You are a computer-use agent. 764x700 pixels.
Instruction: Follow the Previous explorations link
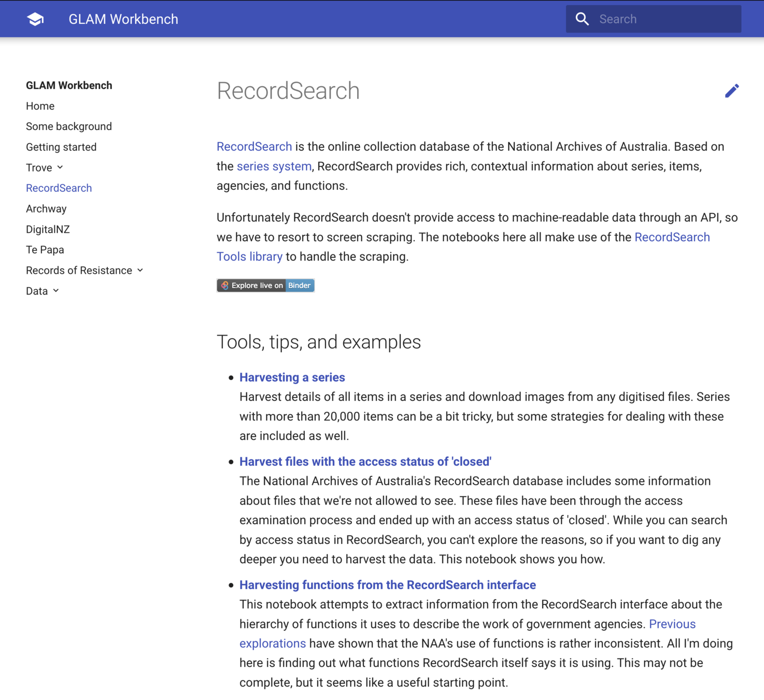point(468,634)
